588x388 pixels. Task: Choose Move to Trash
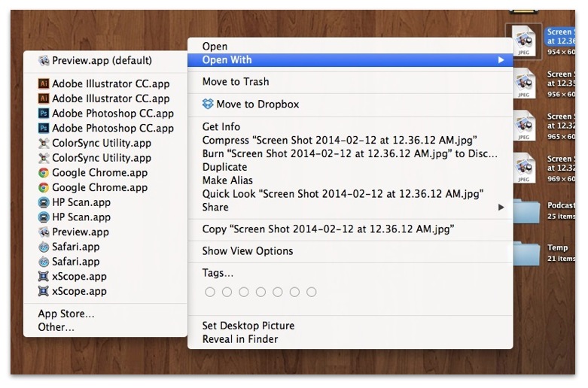[350, 82]
